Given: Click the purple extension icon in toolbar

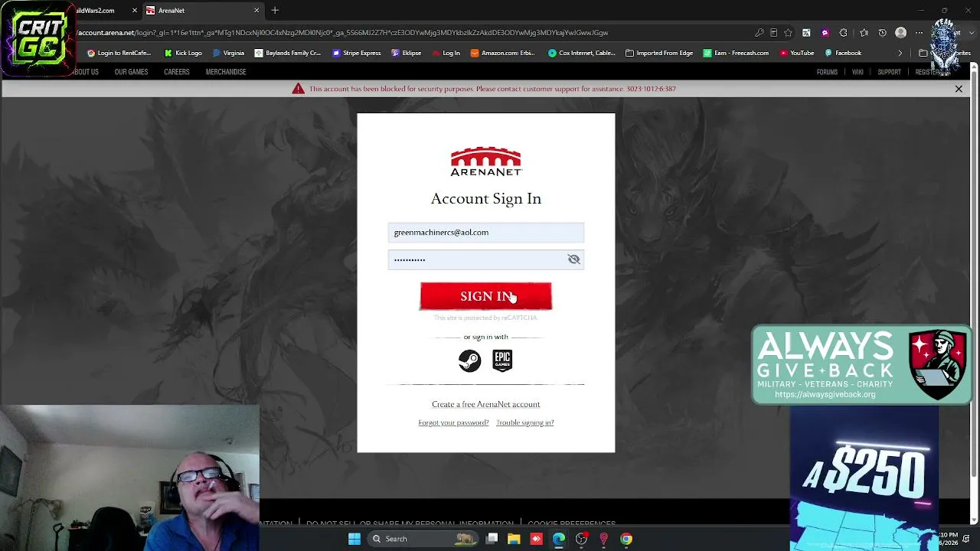Looking at the screenshot, I should coord(825,33).
